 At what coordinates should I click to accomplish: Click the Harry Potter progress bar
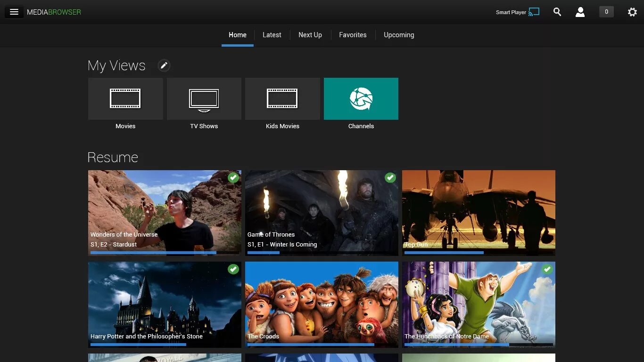point(165,345)
